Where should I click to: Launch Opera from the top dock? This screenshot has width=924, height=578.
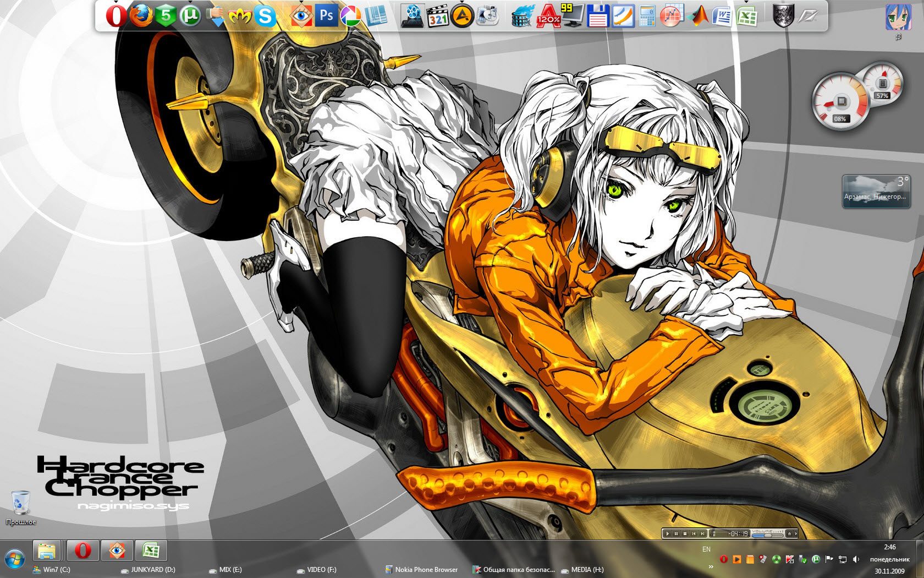[116, 15]
